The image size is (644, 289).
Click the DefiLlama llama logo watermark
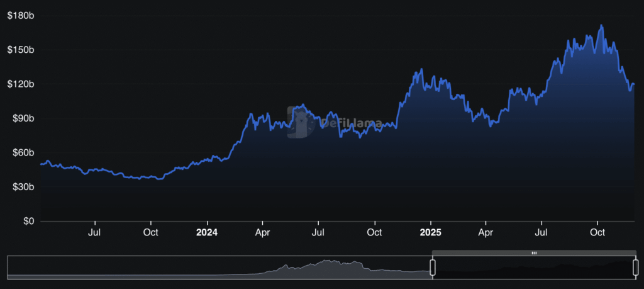(301, 122)
